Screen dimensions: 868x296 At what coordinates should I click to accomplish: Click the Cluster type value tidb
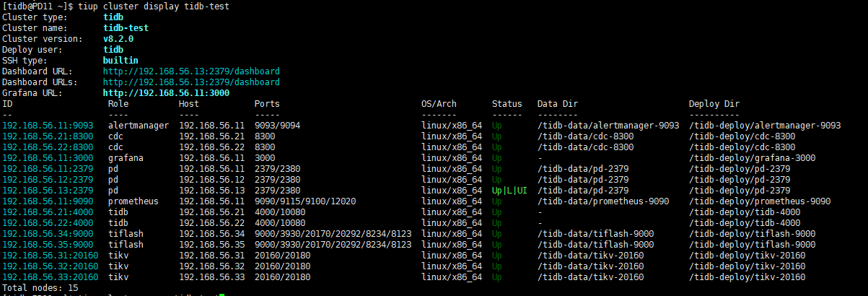(113, 17)
